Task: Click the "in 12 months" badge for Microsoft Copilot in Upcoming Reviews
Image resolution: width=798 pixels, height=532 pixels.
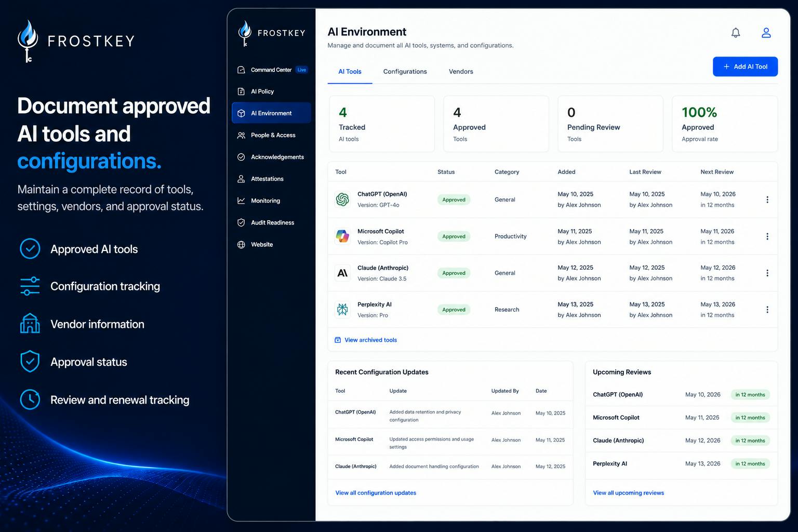Action: point(750,418)
